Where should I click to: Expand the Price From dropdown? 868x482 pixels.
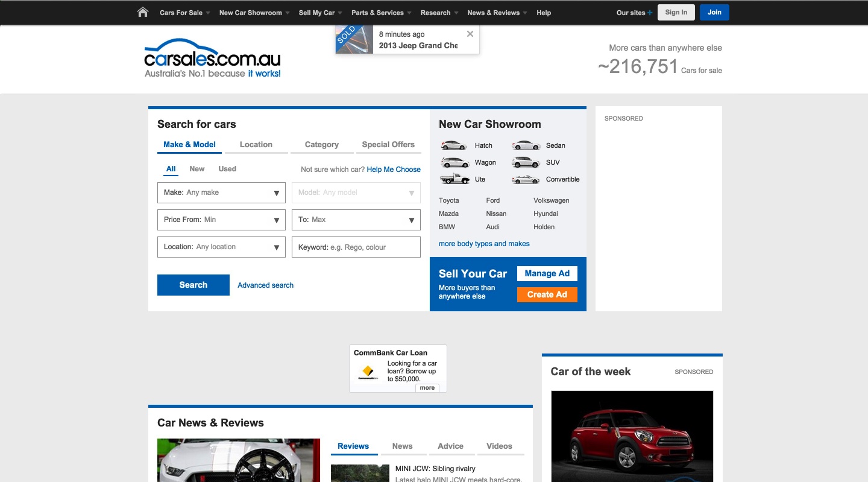(221, 220)
